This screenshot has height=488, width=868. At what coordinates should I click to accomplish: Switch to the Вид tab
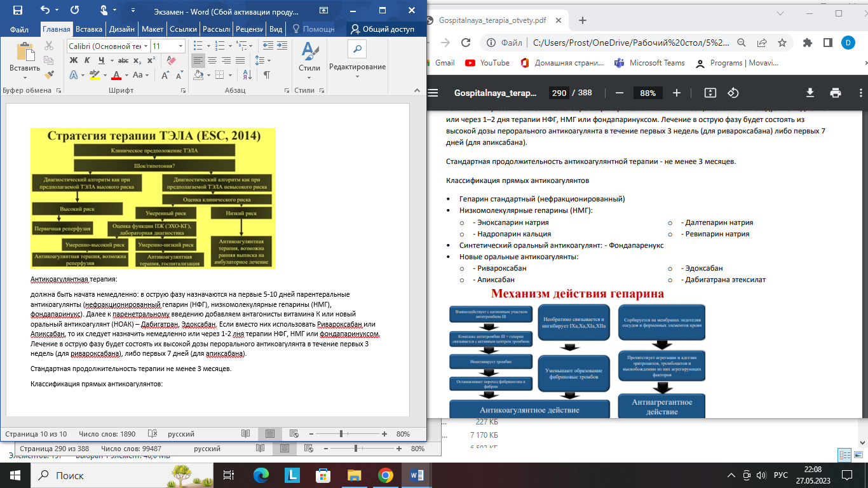pyautogui.click(x=276, y=29)
